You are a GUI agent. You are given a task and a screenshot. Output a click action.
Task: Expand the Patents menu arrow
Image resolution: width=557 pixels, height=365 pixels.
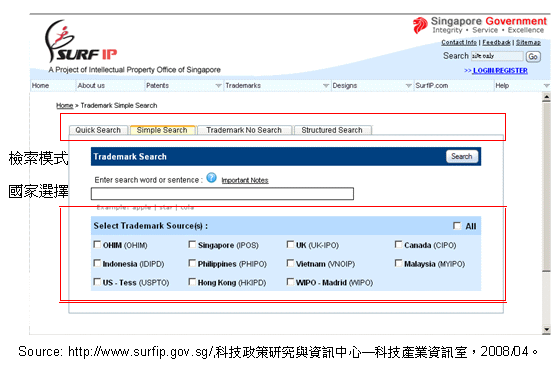218,86
